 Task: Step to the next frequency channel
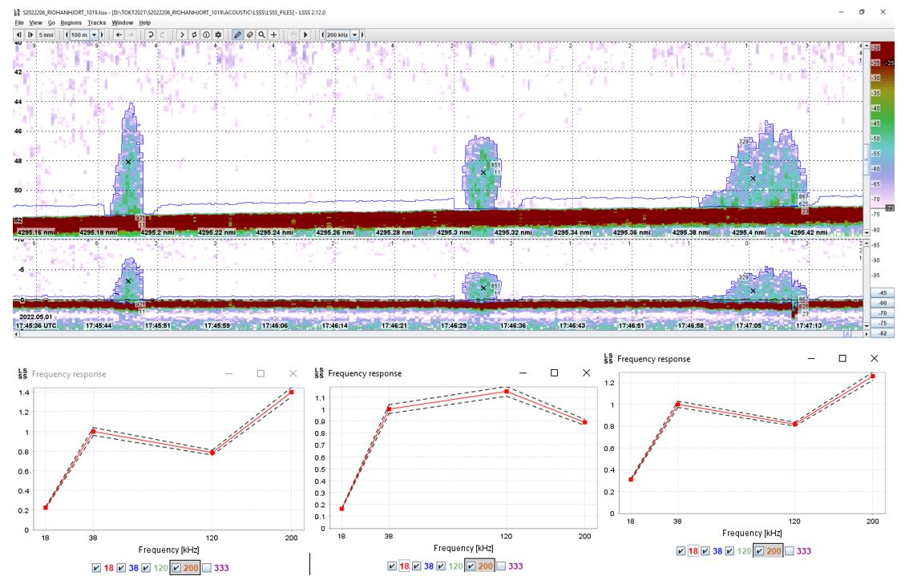click(x=363, y=35)
